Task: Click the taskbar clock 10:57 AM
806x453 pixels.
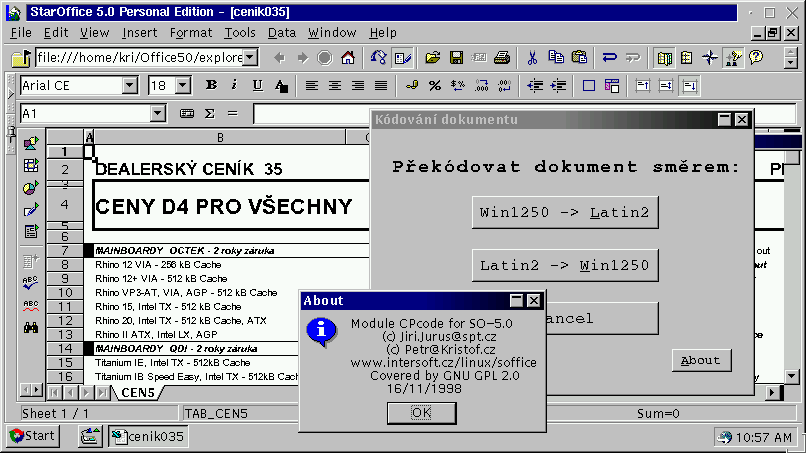Action: [763, 438]
